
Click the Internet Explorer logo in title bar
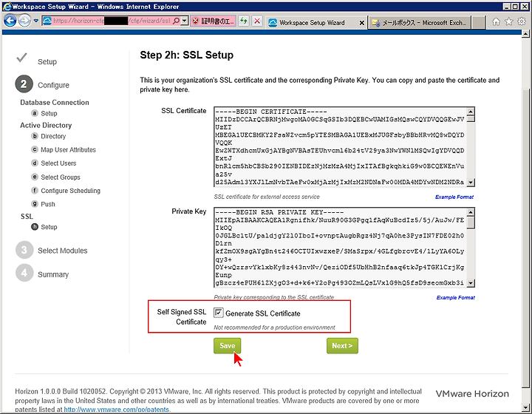pos(7,7)
